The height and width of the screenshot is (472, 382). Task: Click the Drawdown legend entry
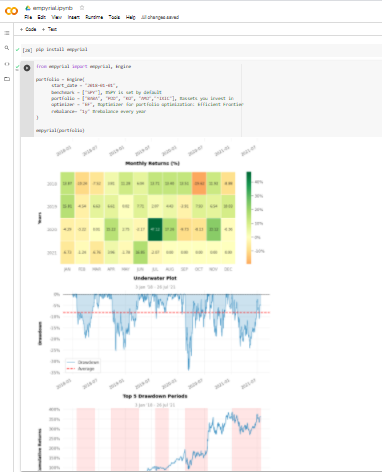(83, 362)
